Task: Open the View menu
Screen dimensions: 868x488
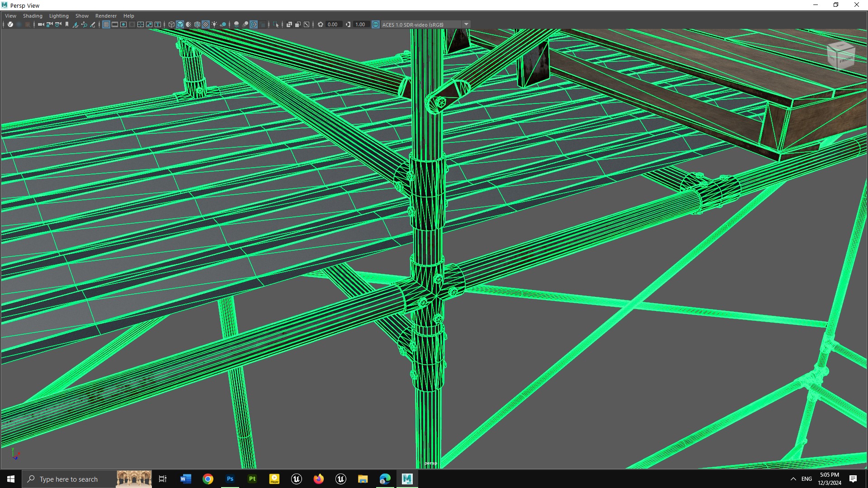Action: click(x=10, y=16)
